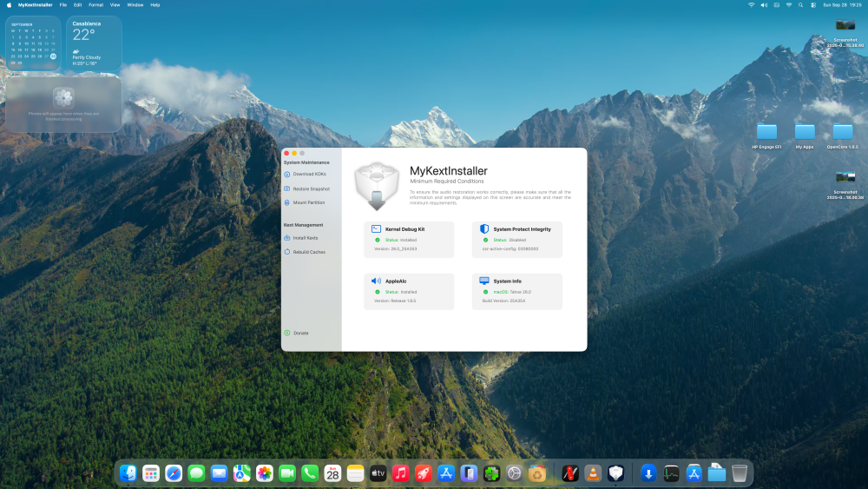Click the MyKextInstaller brick logo
Viewport: 868px width, 489px height.
pos(377,186)
